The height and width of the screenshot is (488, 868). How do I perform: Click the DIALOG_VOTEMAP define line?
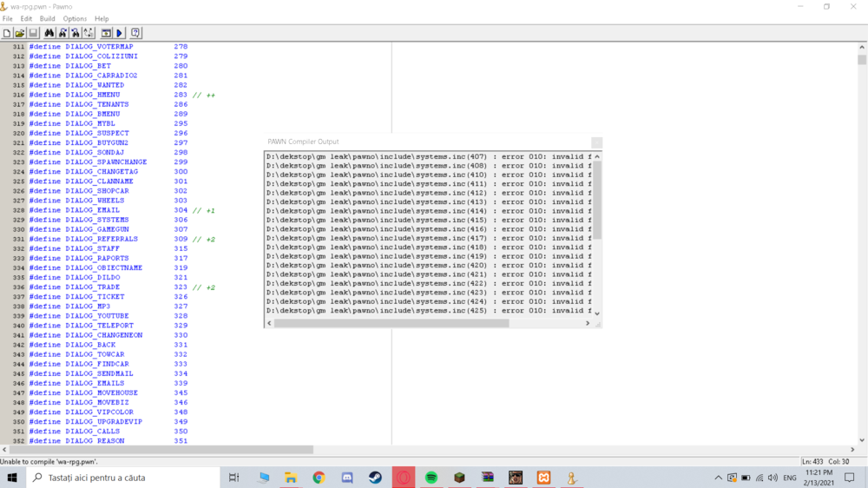pyautogui.click(x=108, y=47)
